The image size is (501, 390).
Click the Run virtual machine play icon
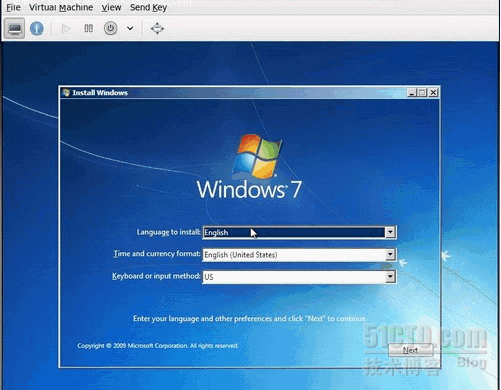(x=66, y=29)
